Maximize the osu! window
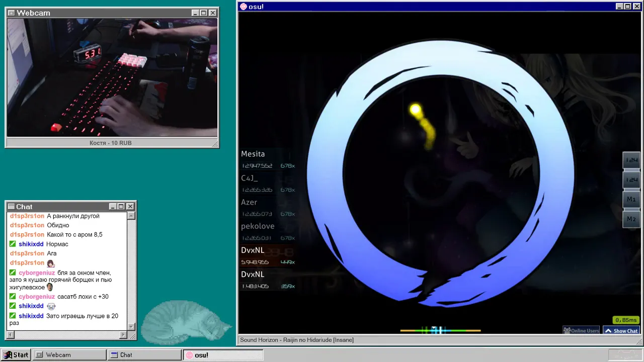Screen dimensions: 644x362 (628, 7)
